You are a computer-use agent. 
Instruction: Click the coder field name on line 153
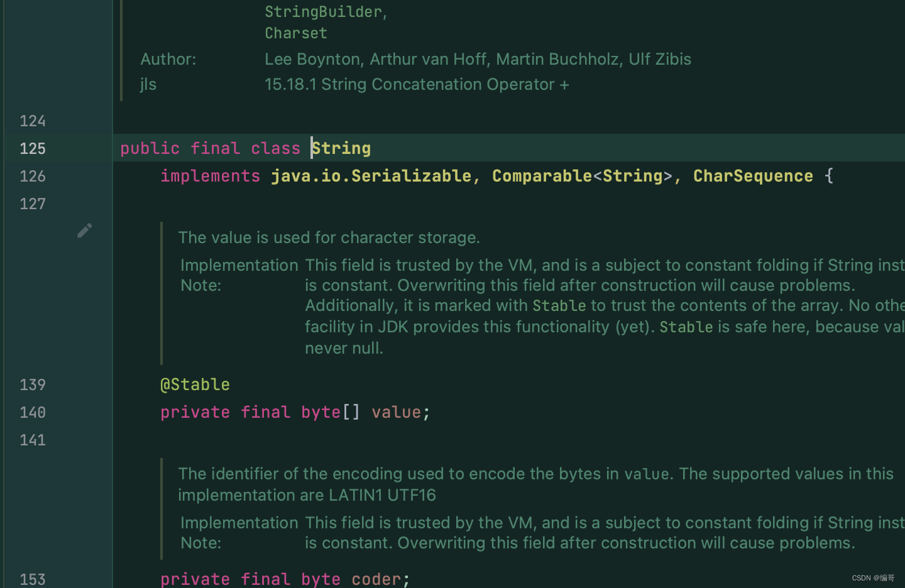376,579
